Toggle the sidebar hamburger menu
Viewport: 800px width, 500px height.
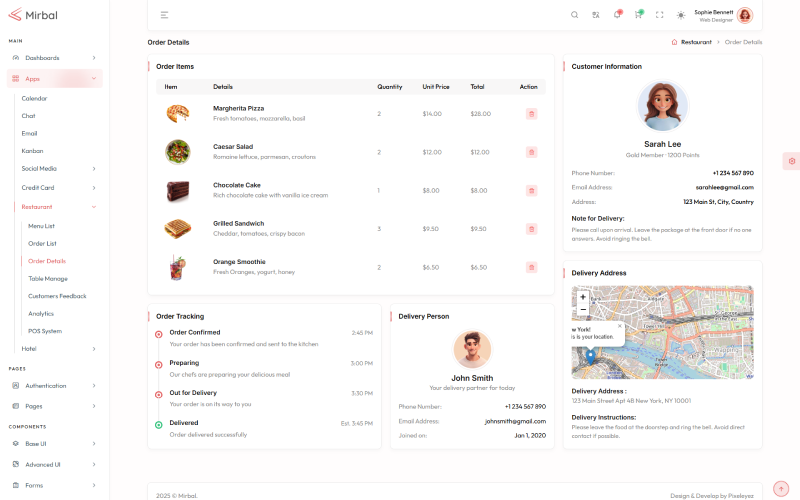tap(164, 15)
